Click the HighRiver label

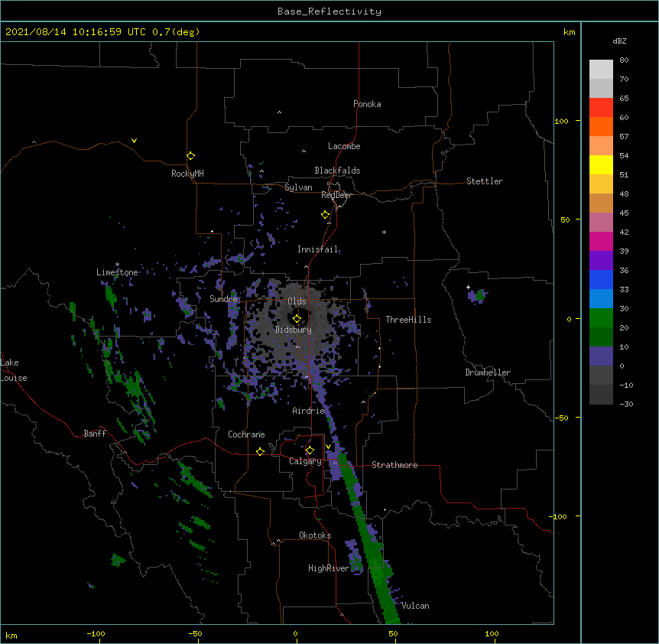click(x=329, y=568)
